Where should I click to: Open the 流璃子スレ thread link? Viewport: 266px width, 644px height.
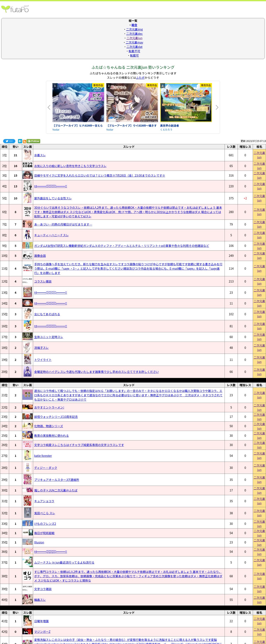tap(41, 348)
